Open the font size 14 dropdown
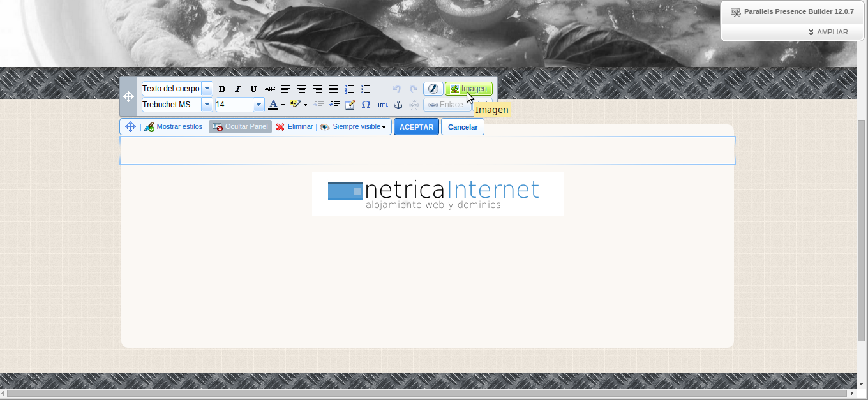This screenshot has width=868, height=400. pos(258,105)
